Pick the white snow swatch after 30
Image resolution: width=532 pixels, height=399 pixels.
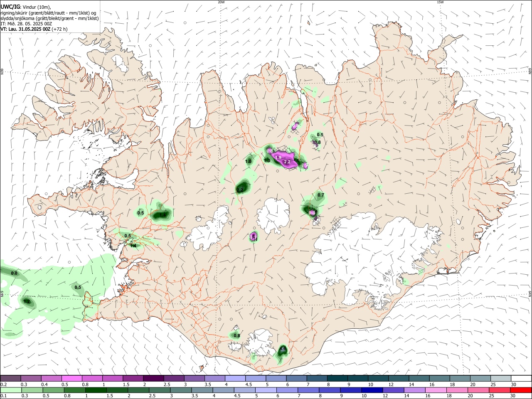coord(521,378)
